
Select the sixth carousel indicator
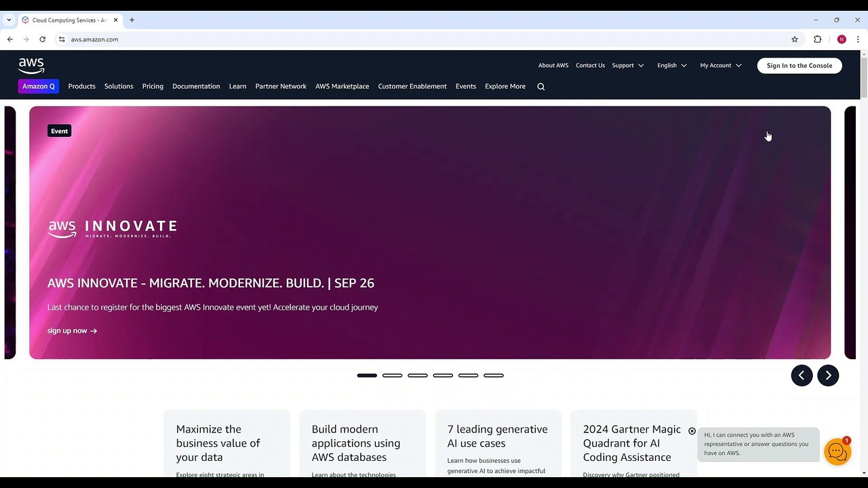coord(494,375)
